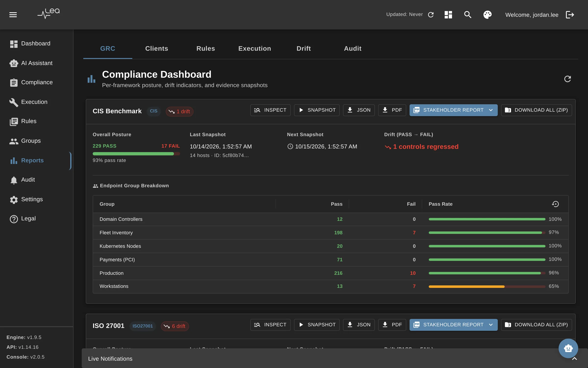Image resolution: width=588 pixels, height=368 pixels.
Task: Select the Fleet Inventory group row
Action: [x=331, y=233]
